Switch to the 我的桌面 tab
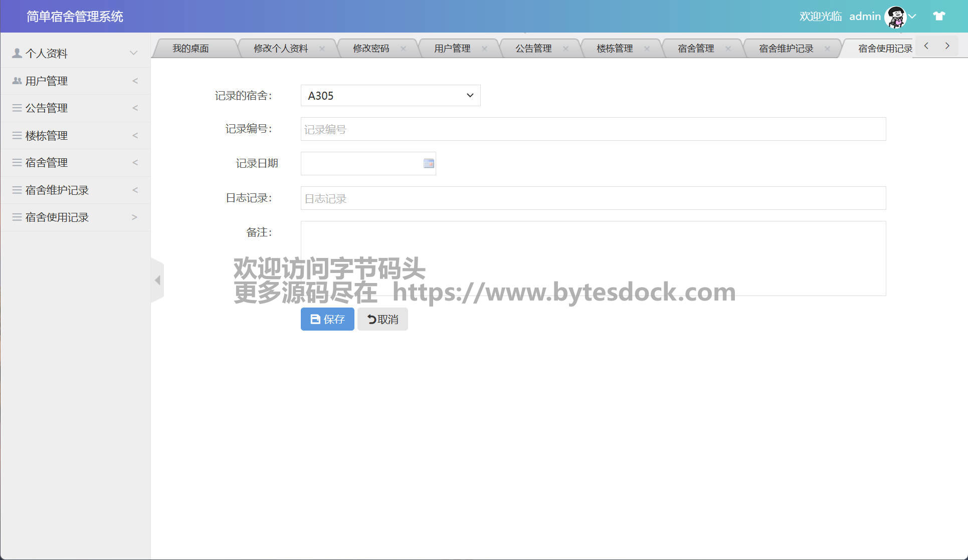This screenshot has width=968, height=560. coord(190,49)
